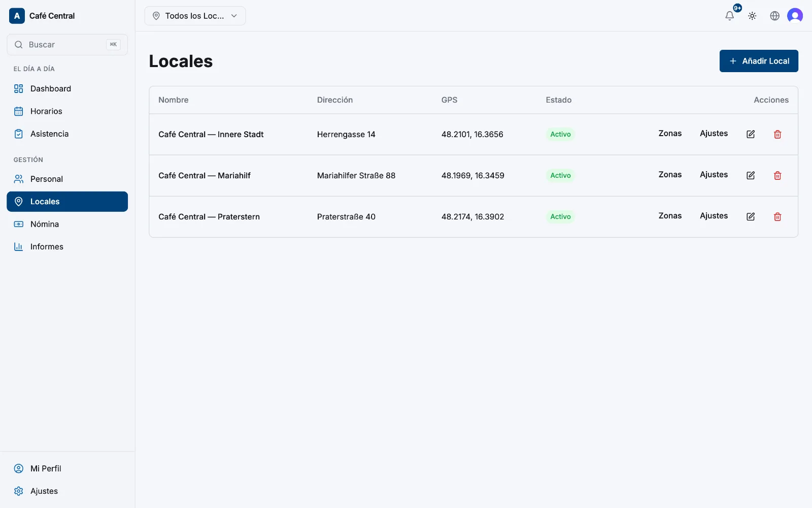Click the Añadir Local button
The height and width of the screenshot is (508, 812).
click(759, 61)
